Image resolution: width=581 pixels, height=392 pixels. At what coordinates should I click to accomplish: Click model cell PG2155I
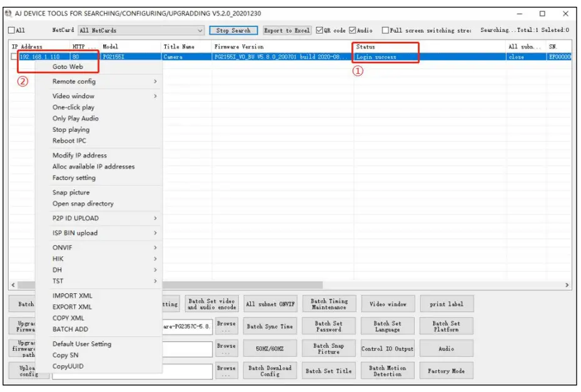coord(131,57)
